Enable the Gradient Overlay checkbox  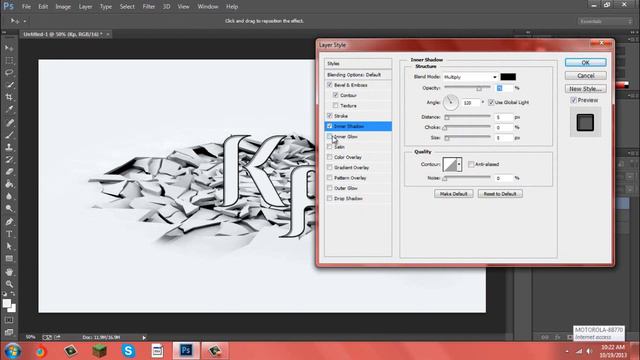click(x=330, y=167)
